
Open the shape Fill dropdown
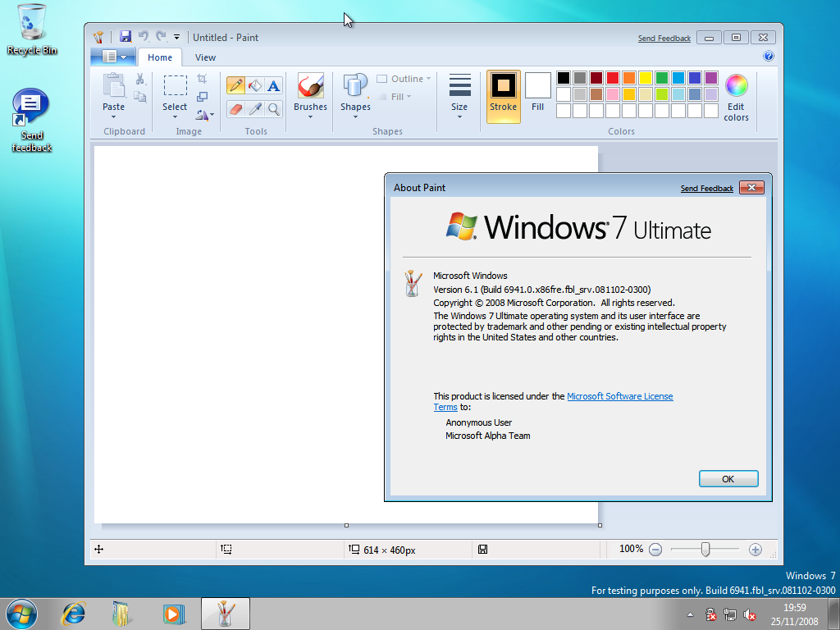pos(395,97)
